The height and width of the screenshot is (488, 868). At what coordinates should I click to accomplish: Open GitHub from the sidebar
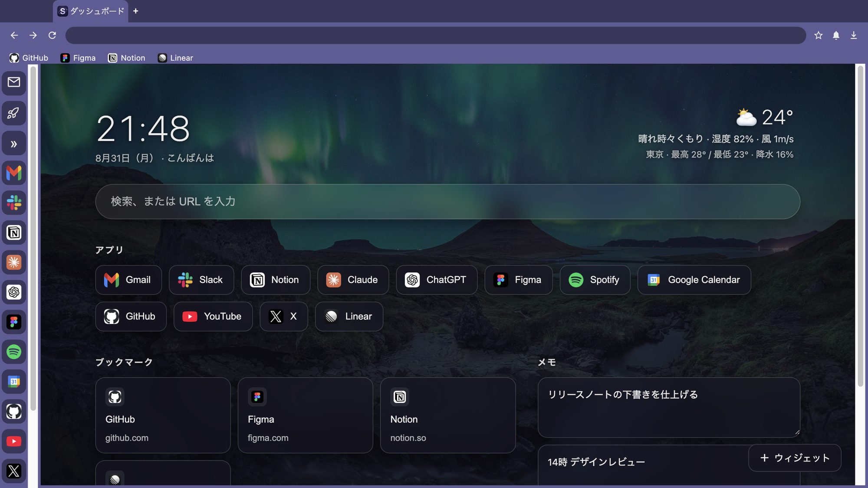(x=14, y=412)
